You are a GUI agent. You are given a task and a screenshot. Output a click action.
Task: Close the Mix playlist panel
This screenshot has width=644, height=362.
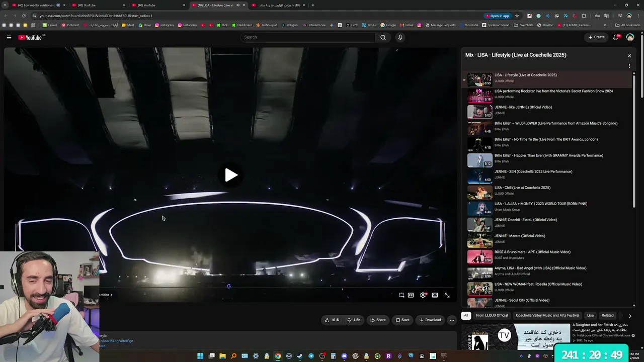tap(629, 56)
